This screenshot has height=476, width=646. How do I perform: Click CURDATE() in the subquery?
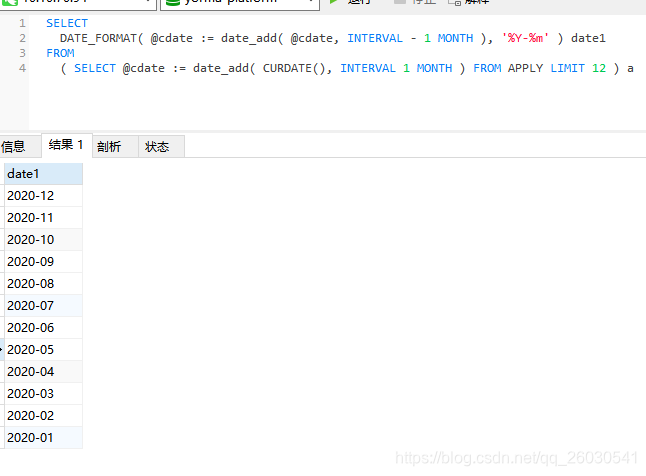pyautogui.click(x=294, y=68)
